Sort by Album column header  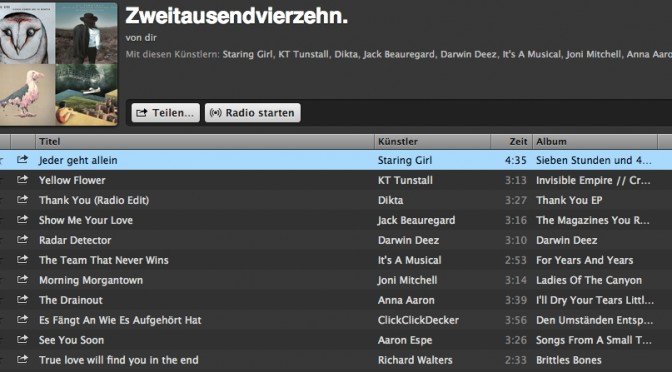pos(594,141)
